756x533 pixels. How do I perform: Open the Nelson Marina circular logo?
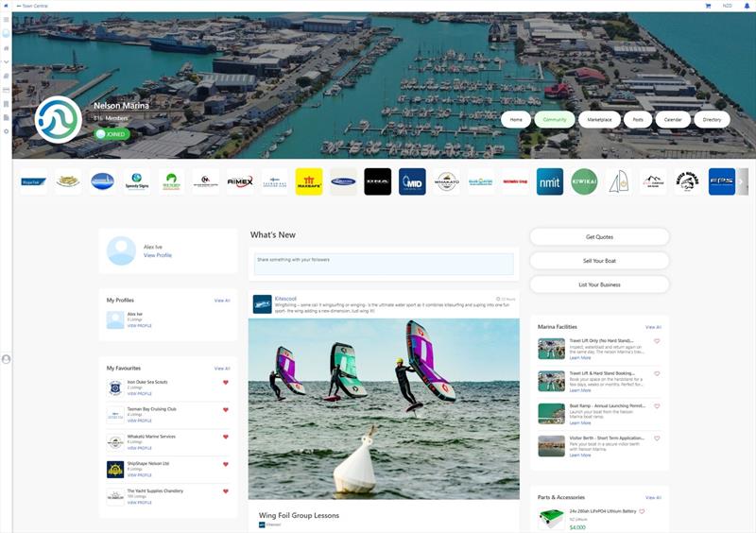coord(59,120)
